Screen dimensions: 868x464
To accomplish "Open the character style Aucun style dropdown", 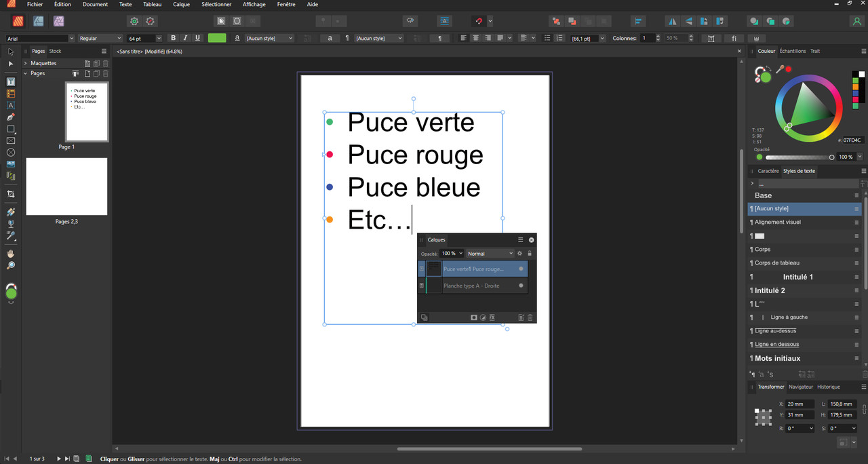I will click(x=269, y=39).
